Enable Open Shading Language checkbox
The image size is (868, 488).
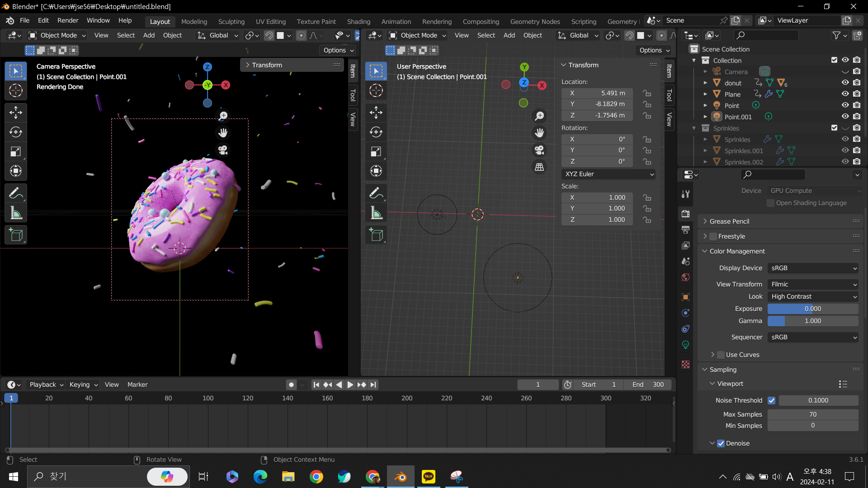pyautogui.click(x=771, y=203)
